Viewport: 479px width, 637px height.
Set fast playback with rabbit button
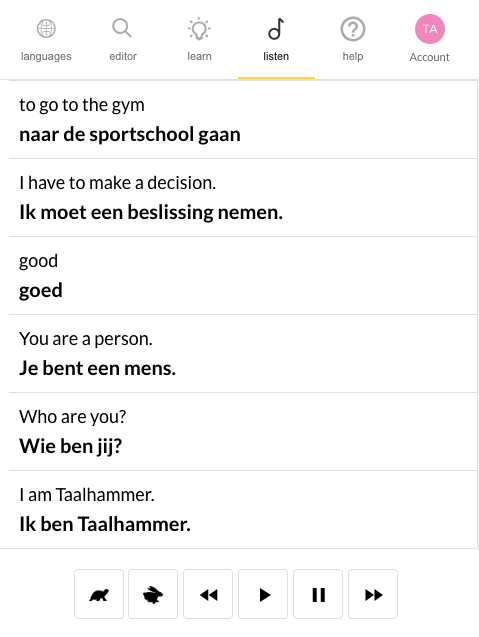pos(153,594)
